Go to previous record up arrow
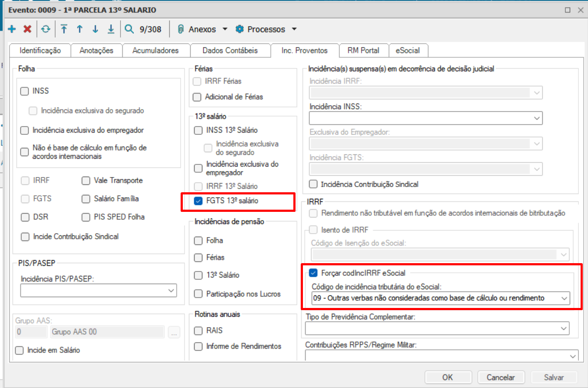Viewport: 588px width, 388px height. (x=80, y=29)
